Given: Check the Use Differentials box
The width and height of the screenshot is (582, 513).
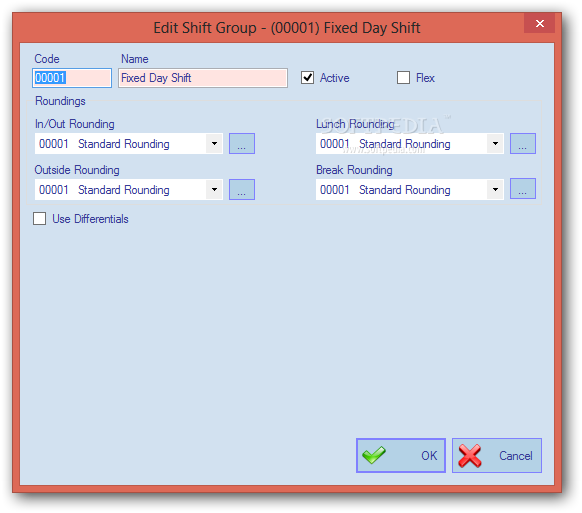Looking at the screenshot, I should pyautogui.click(x=39, y=219).
